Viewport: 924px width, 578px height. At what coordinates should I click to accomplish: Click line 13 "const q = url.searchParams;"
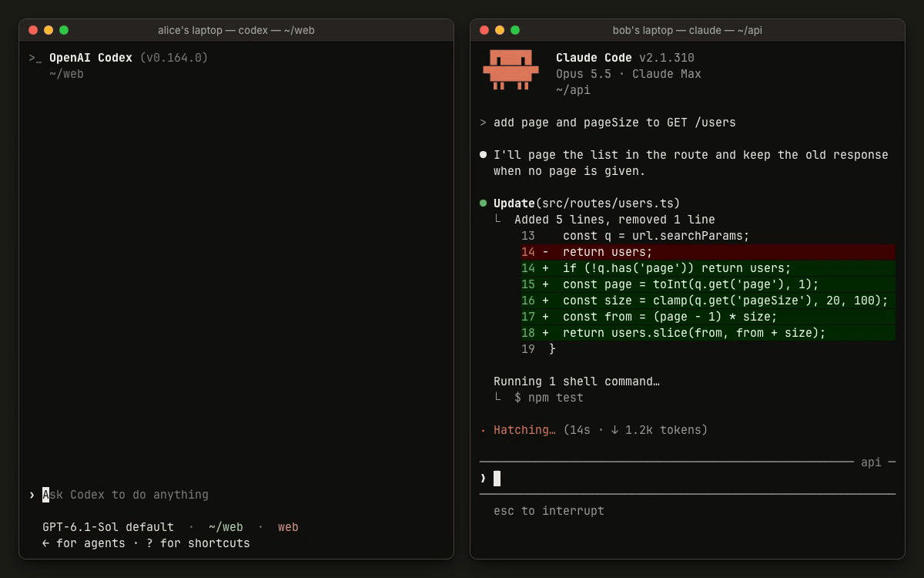click(634, 236)
